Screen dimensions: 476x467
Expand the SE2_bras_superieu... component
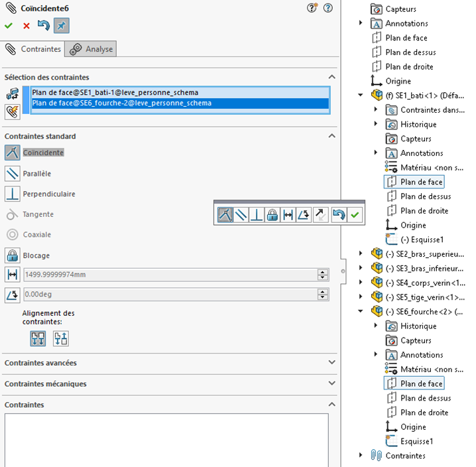[361, 253]
